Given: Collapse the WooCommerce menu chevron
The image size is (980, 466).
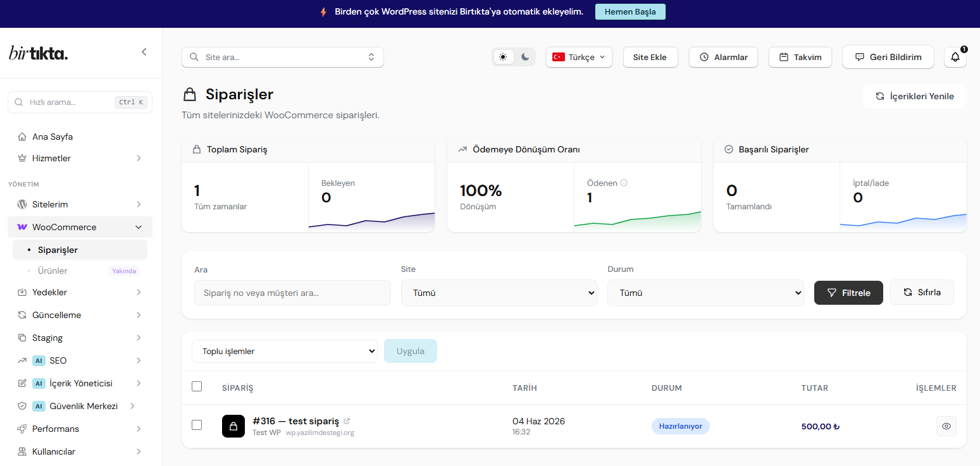Looking at the screenshot, I should pyautogui.click(x=139, y=227).
